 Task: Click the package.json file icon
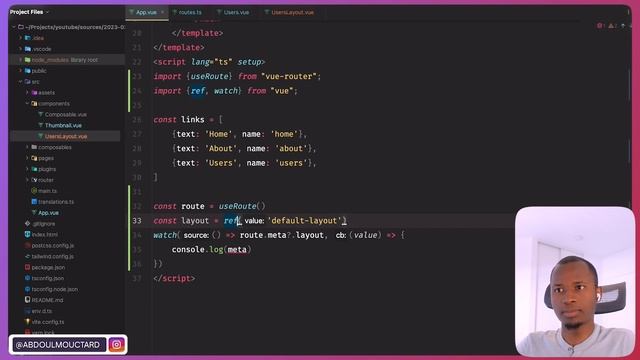click(28, 267)
